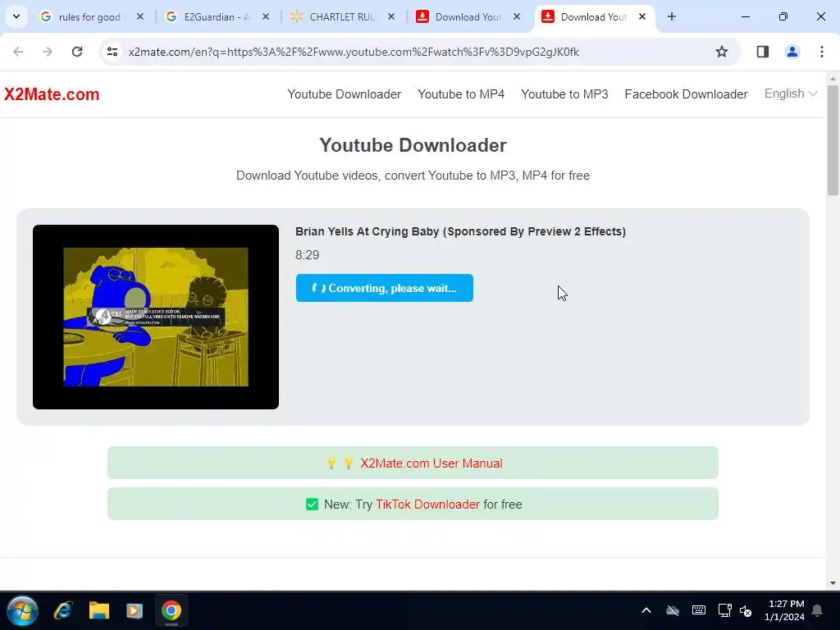Open Facebook Downloader nav link

[x=686, y=94]
